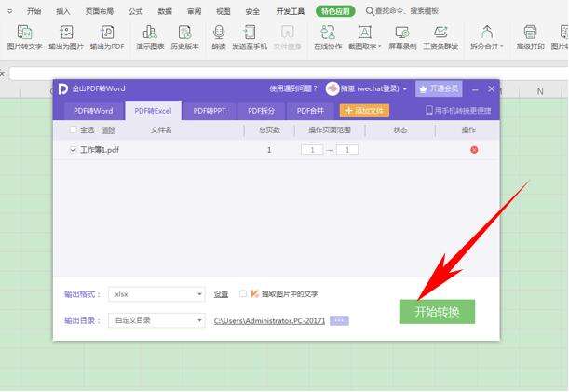Click 使用遇到问题? help link
569x392 pixels.
pos(293,88)
